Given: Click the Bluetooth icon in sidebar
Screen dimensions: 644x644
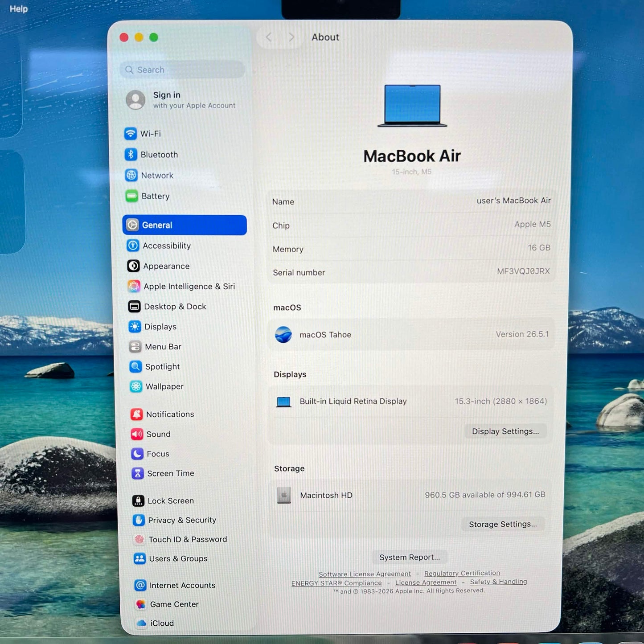Looking at the screenshot, I should tap(131, 154).
